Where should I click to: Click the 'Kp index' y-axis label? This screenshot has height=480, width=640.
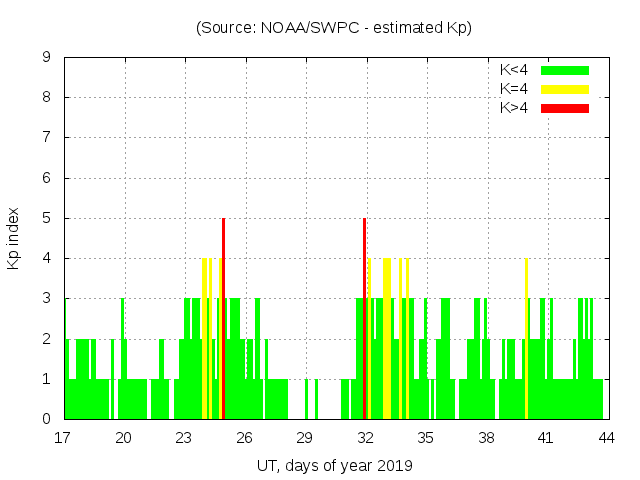[x=14, y=238]
